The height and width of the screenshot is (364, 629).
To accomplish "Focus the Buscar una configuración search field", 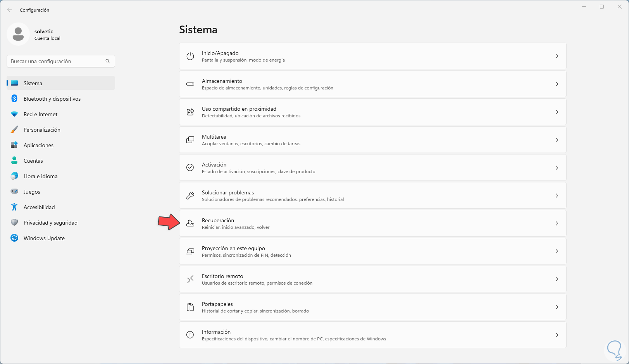I will coord(56,61).
